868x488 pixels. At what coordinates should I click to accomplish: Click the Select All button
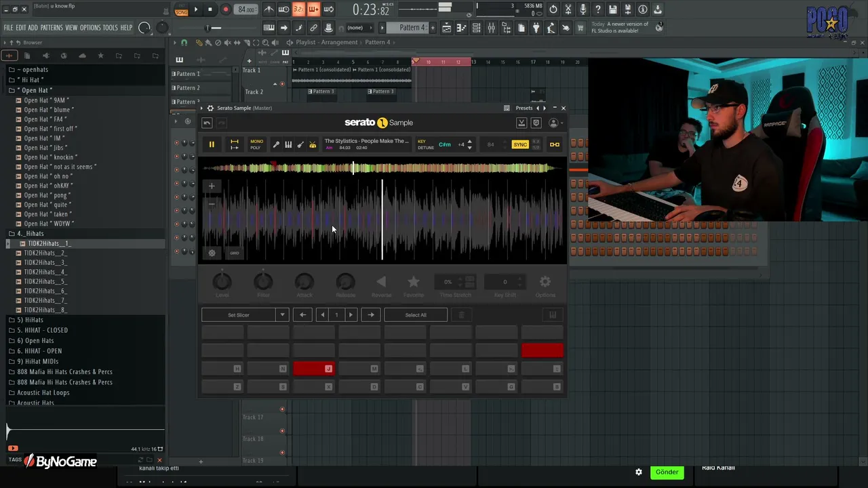tap(416, 314)
